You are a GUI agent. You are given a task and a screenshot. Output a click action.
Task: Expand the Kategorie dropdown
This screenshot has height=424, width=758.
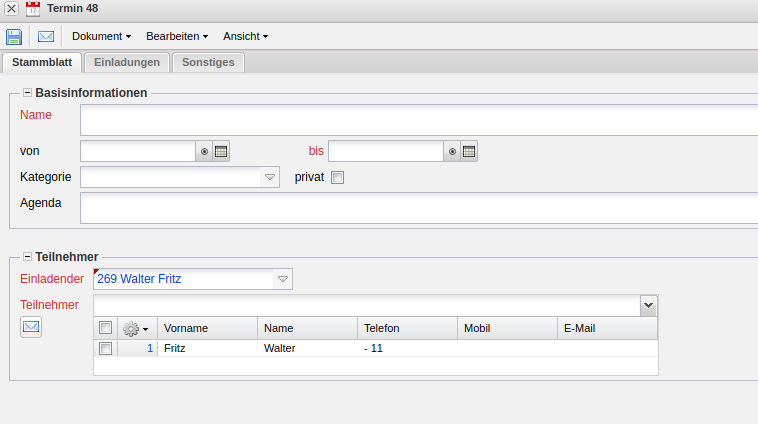tap(270, 178)
